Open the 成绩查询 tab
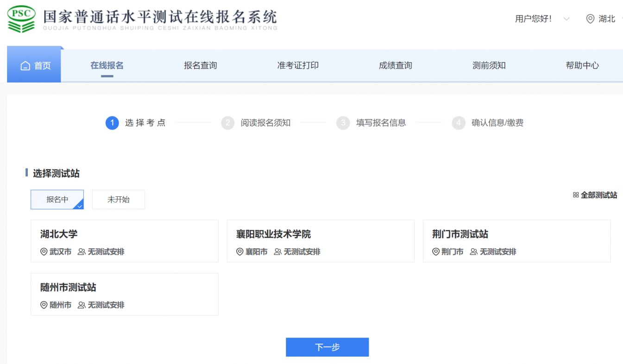The image size is (623, 364). (396, 66)
